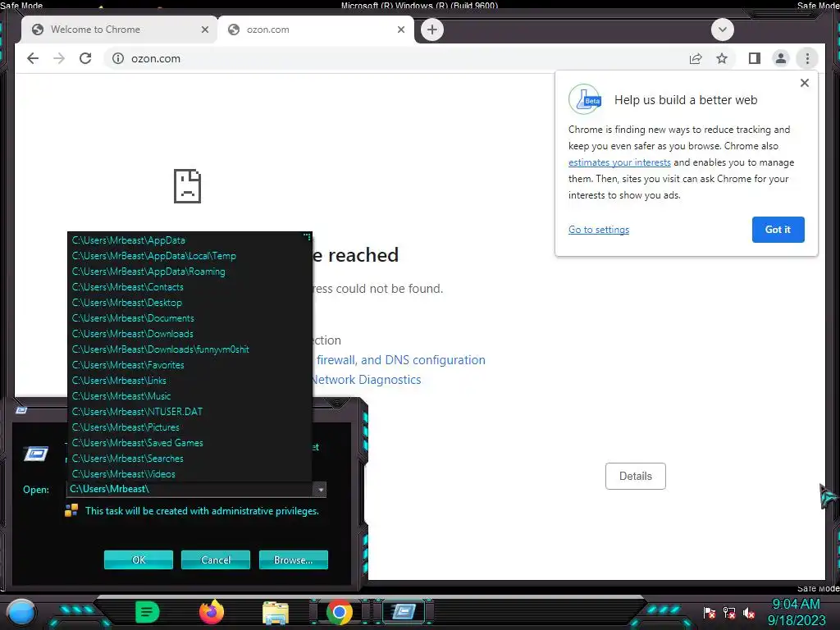Pick C:\Users\Mrbeast\Searches from list
Screen dimensions: 840x630
tap(189, 458)
